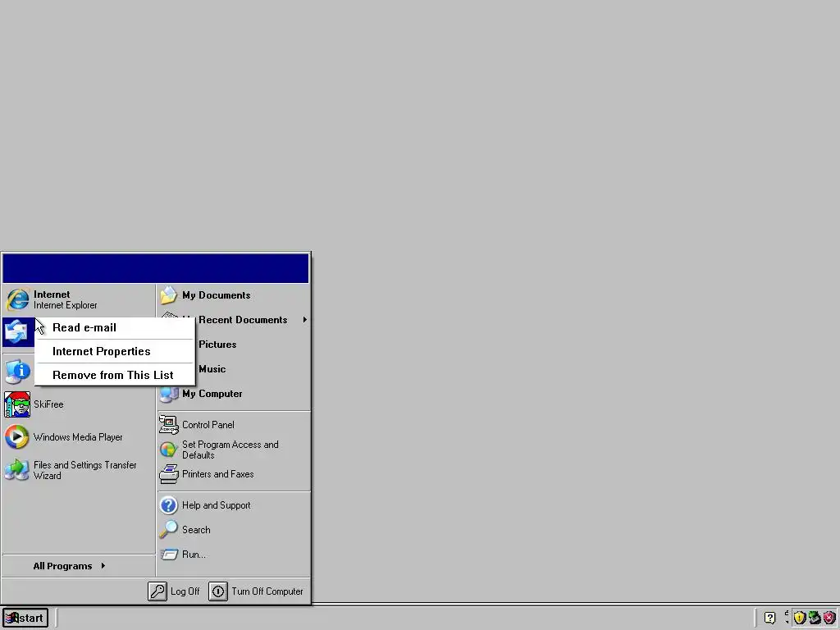Click the highlighted e-mail envelope icon
Viewport: 840px width, 630px height.
[17, 332]
